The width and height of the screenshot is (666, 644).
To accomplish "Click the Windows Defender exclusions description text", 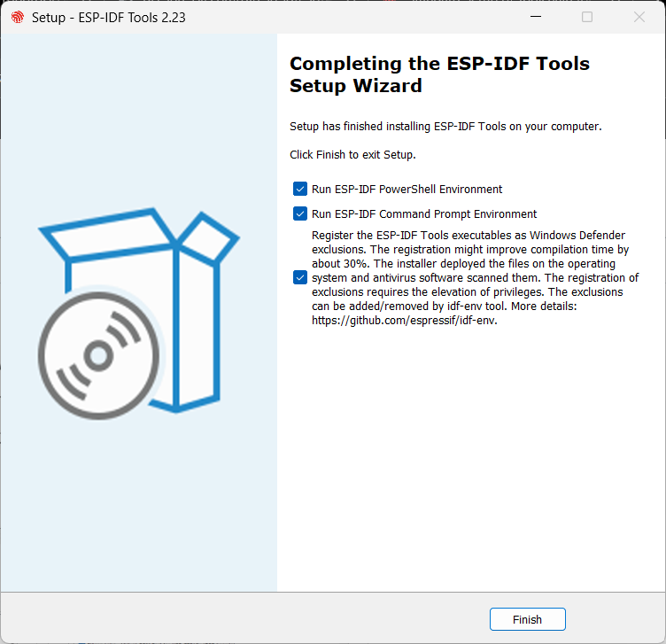I will coord(475,277).
